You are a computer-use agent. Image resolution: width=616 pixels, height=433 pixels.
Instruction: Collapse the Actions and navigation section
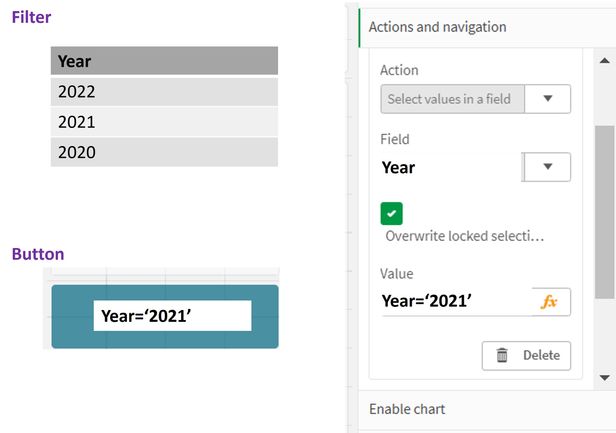click(x=438, y=27)
